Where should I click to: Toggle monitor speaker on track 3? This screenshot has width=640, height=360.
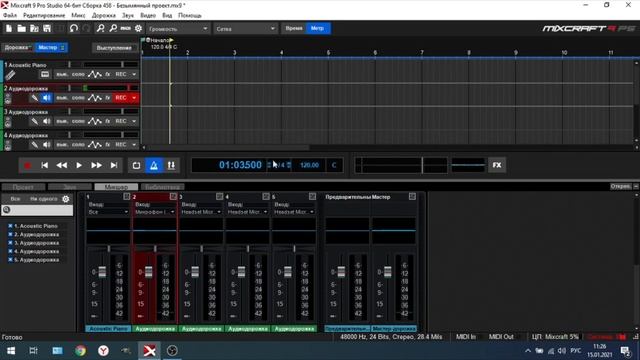click(x=47, y=121)
